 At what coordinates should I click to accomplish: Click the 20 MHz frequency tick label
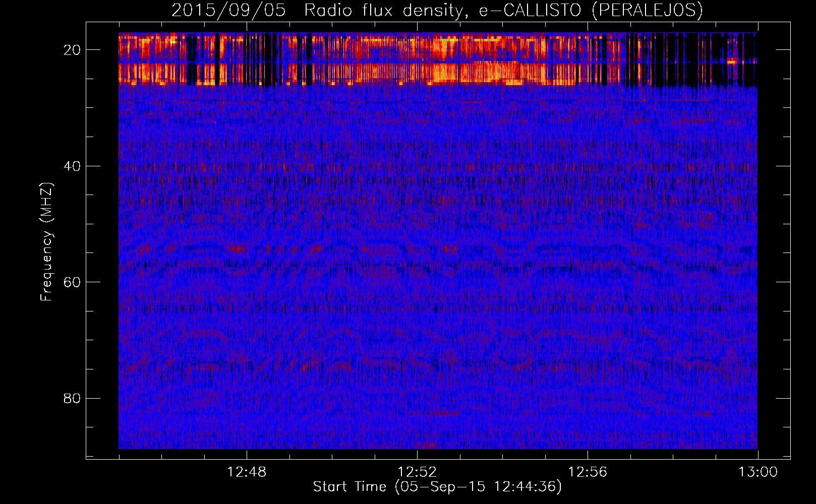72,50
